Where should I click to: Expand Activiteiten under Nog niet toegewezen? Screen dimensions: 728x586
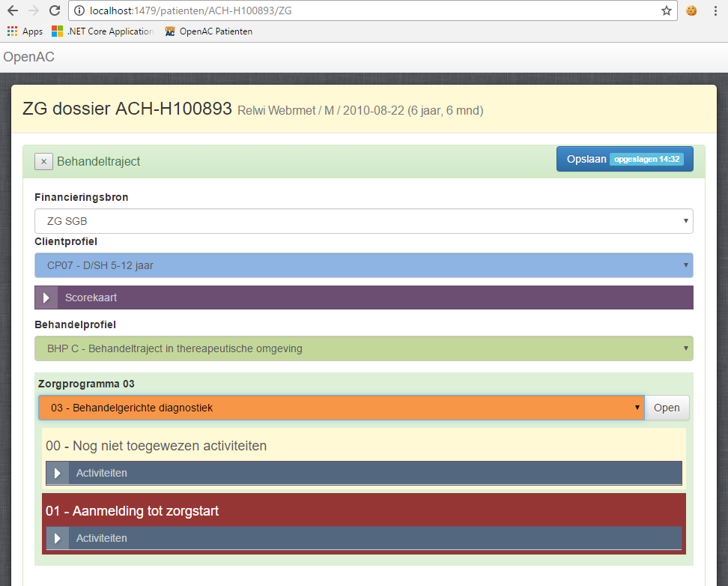coord(58,473)
